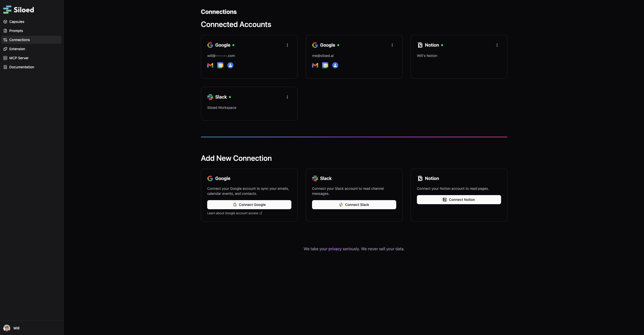Image resolution: width=644 pixels, height=335 pixels.
Task: Click Gmail icon on me@siloed.ai card
Action: tap(315, 65)
